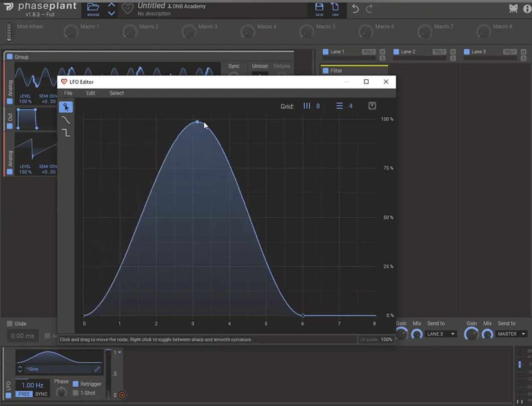Open the LANE 3 send-to dropdown
The width and height of the screenshot is (532, 406).
point(441,334)
